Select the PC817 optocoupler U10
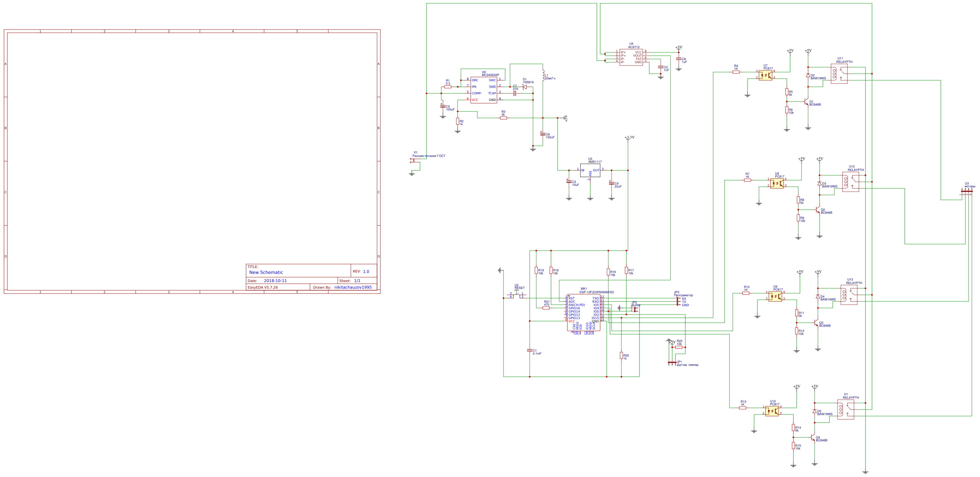 point(772,411)
